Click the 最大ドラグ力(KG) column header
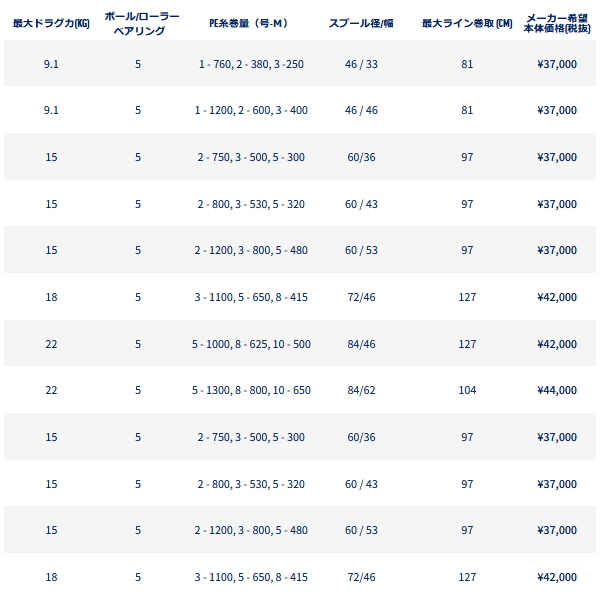 pos(51,23)
